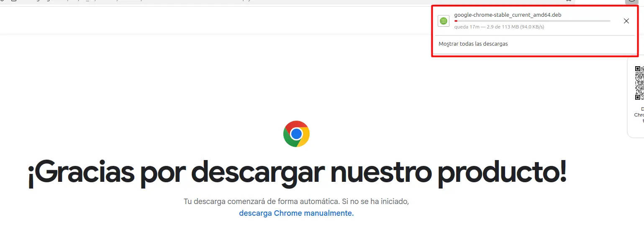Open Mostrar todas las descargas
644x243 pixels.
click(473, 44)
